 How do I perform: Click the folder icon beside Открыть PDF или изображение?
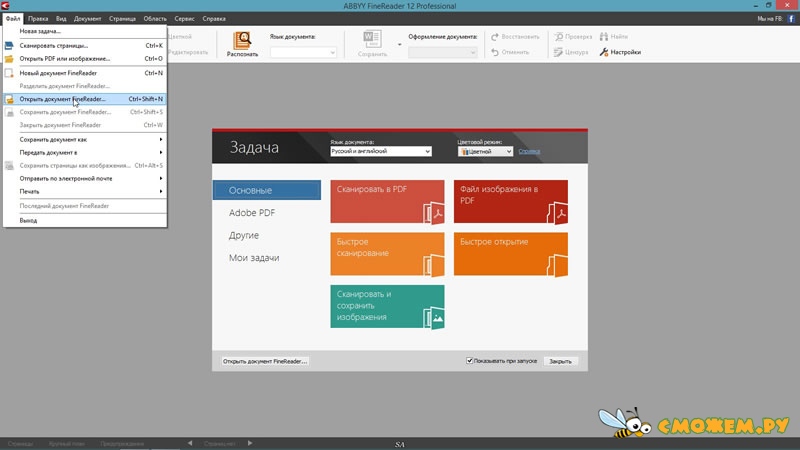coord(9,59)
